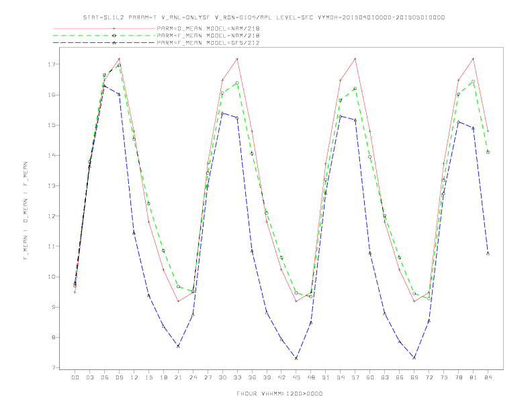
Task: Click x-axis tick label 06
Action: 105,377
